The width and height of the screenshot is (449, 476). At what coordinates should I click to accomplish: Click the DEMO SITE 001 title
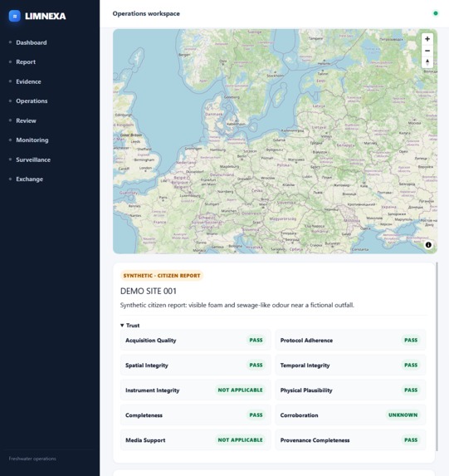[149, 291]
